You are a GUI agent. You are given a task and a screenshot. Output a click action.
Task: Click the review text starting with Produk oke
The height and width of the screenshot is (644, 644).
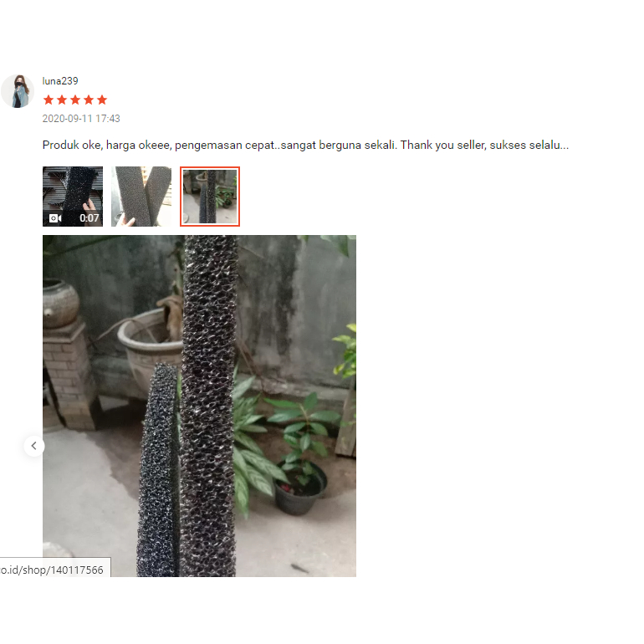[305, 145]
